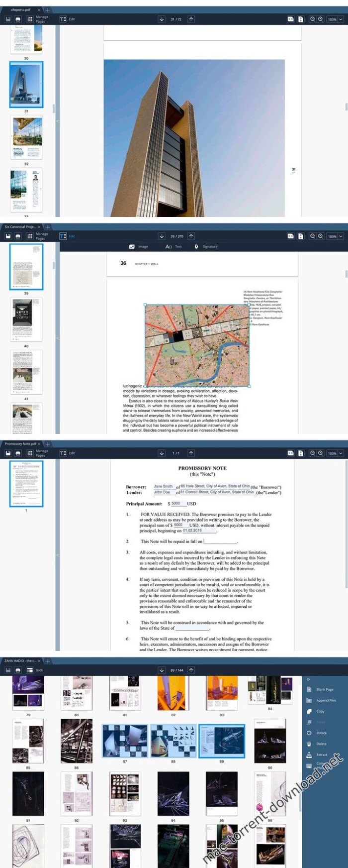Image resolution: width=348 pixels, height=868 pixels.
Task: Select the Promissory Note.pdf tab
Action: (x=20, y=443)
